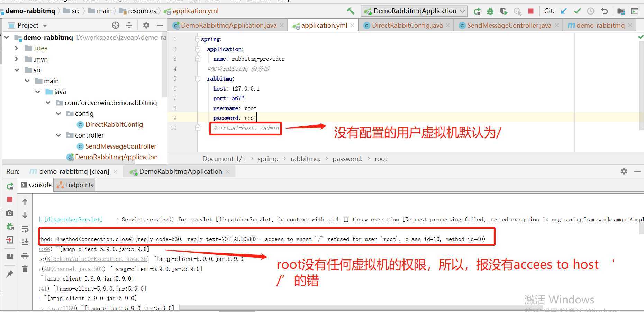
Task: Expand the .idea folder
Action: pyautogui.click(x=17, y=48)
